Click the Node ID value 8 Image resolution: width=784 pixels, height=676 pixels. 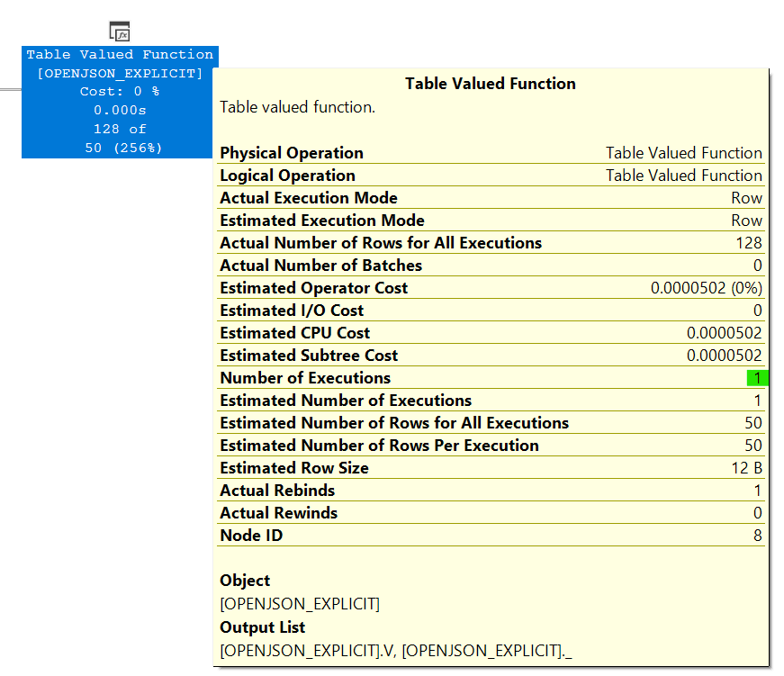coord(758,536)
